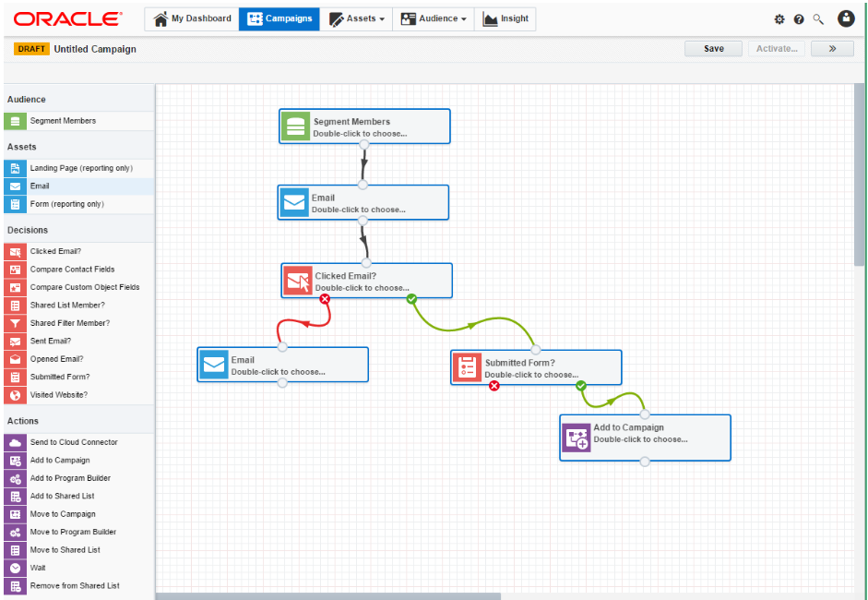Open the user profile avatar icon

point(846,18)
